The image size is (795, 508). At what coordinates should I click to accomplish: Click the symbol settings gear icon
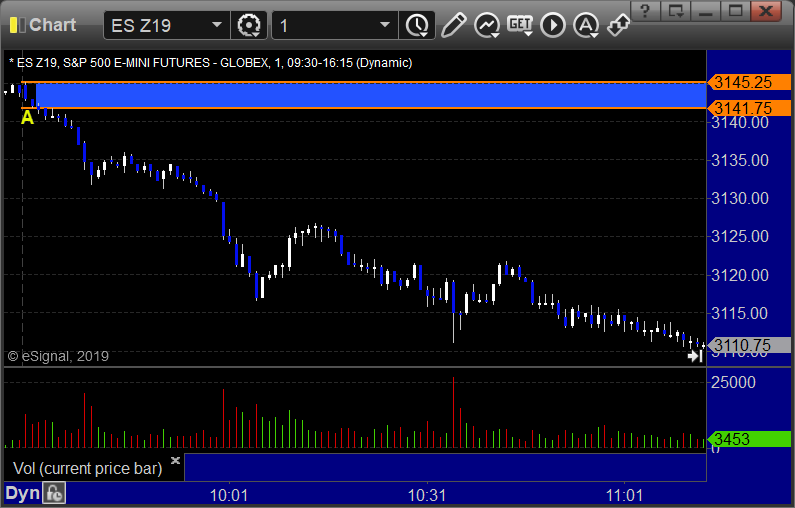click(x=249, y=25)
